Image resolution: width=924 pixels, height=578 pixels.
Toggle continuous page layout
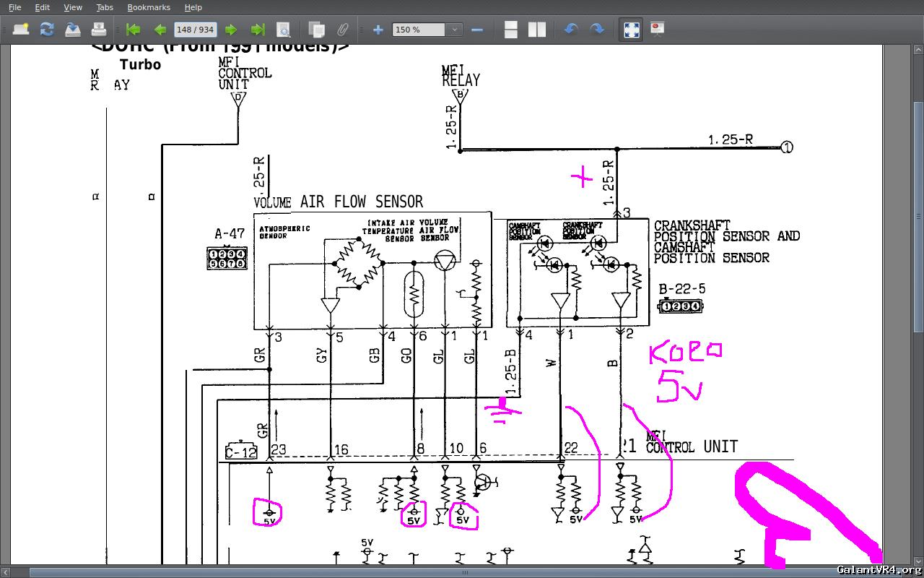[x=510, y=30]
